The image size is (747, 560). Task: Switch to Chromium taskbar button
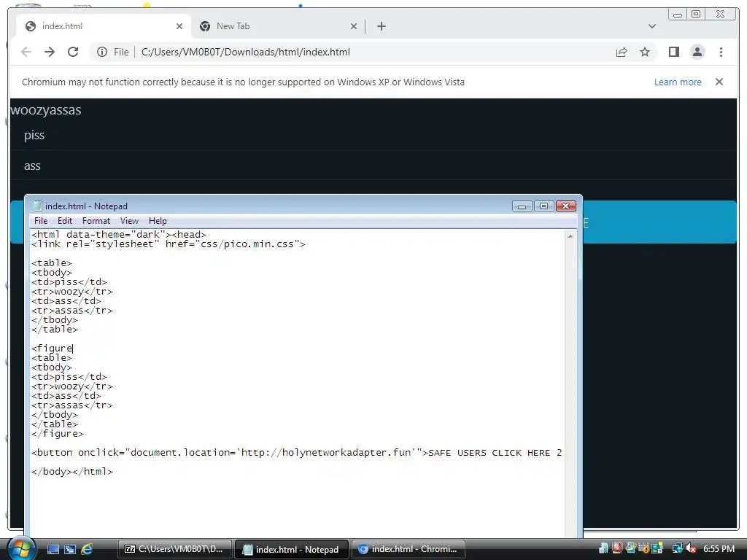[x=408, y=549]
